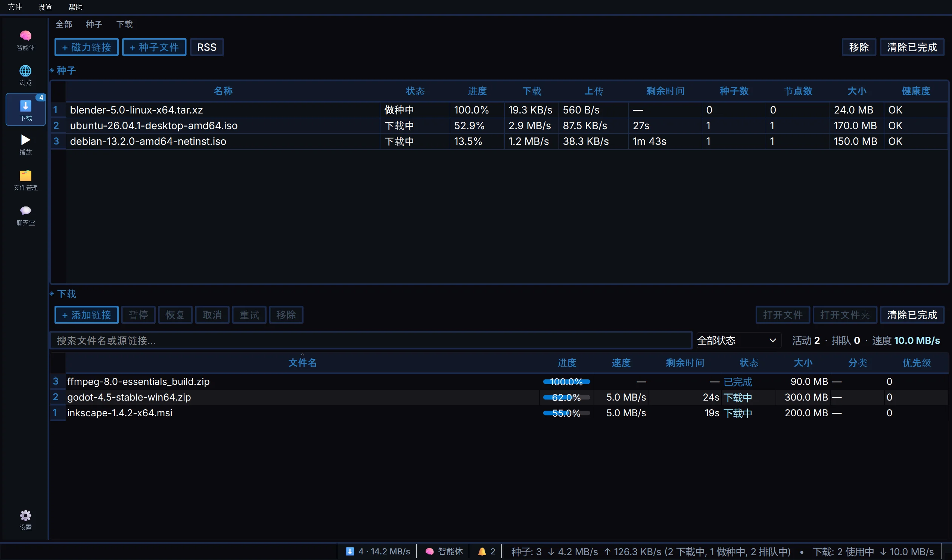This screenshot has width=952, height=560.
Task: Click the + 种子文件 button
Action: (154, 47)
